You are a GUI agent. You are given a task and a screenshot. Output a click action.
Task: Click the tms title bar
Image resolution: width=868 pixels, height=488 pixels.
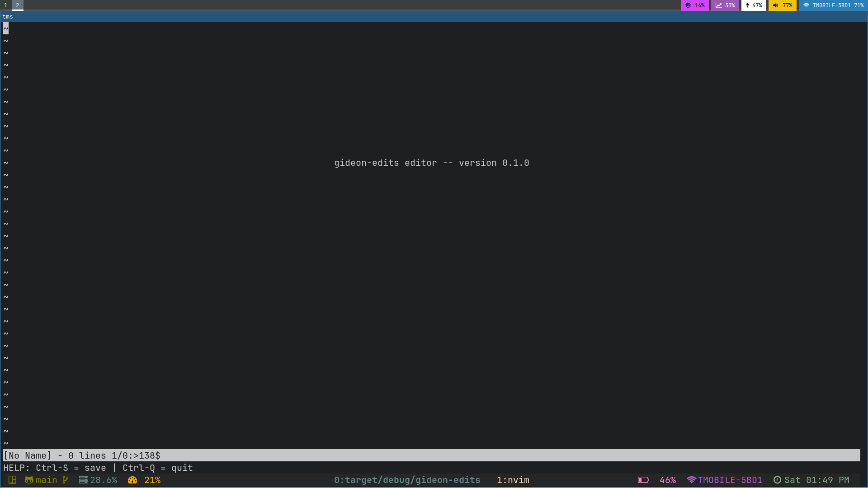(434, 17)
